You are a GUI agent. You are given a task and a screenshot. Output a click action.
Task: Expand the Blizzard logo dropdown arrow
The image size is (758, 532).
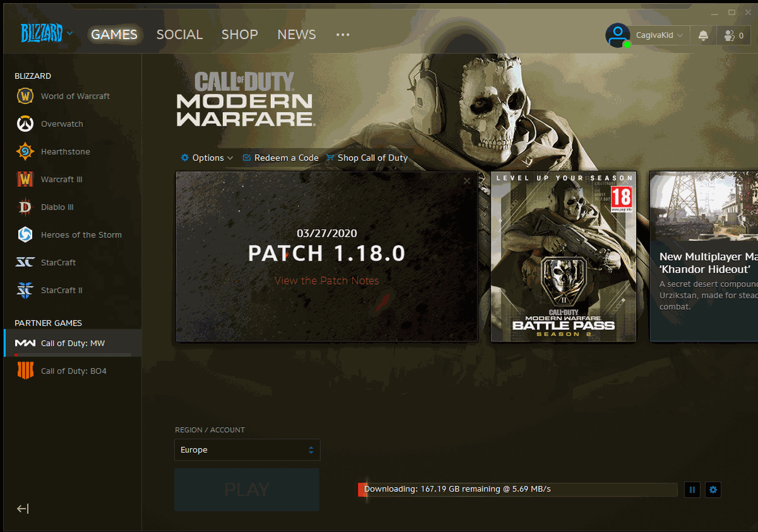tap(69, 33)
